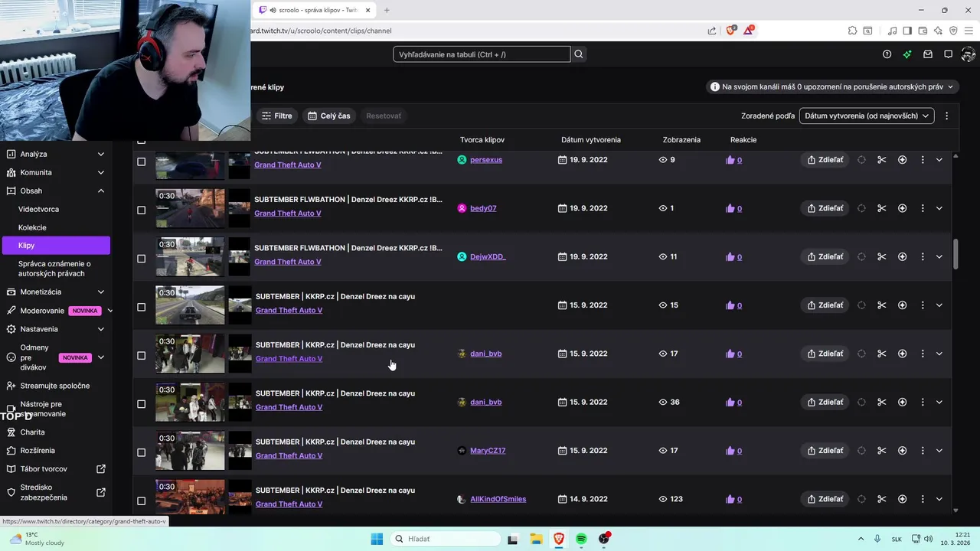Open sort dropdown Dátum vytvorenia (od najnovších)
This screenshot has width=980, height=551.
867,116
